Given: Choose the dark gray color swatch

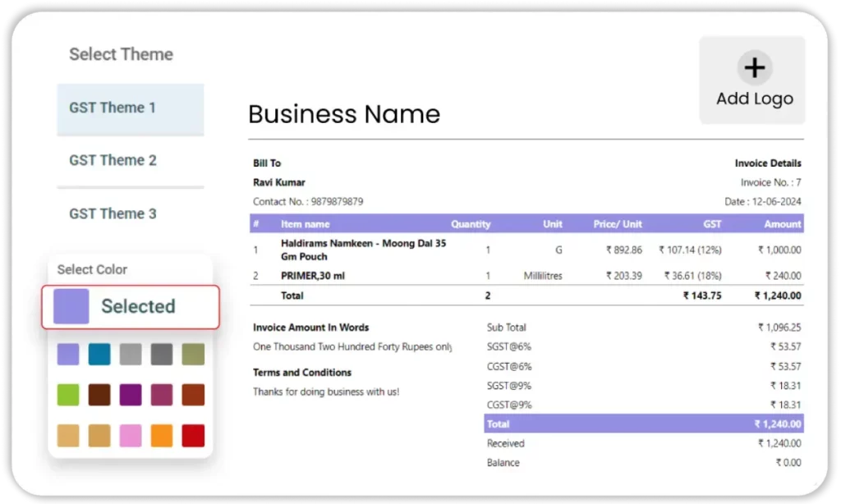Looking at the screenshot, I should coord(162,354).
